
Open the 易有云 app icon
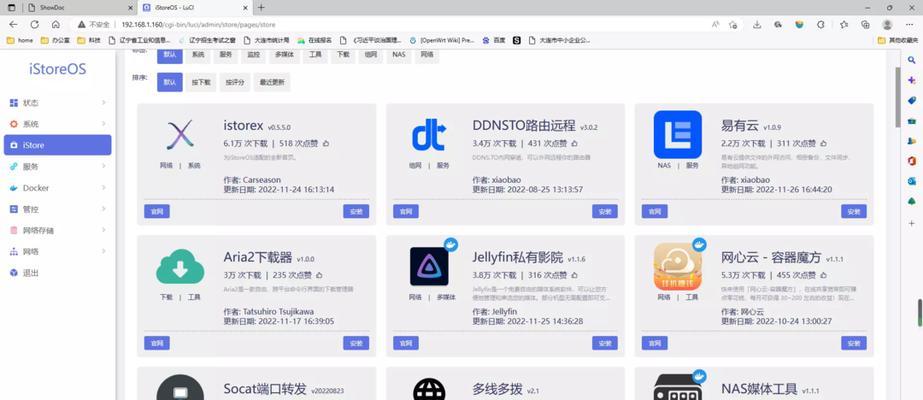[x=678, y=134]
